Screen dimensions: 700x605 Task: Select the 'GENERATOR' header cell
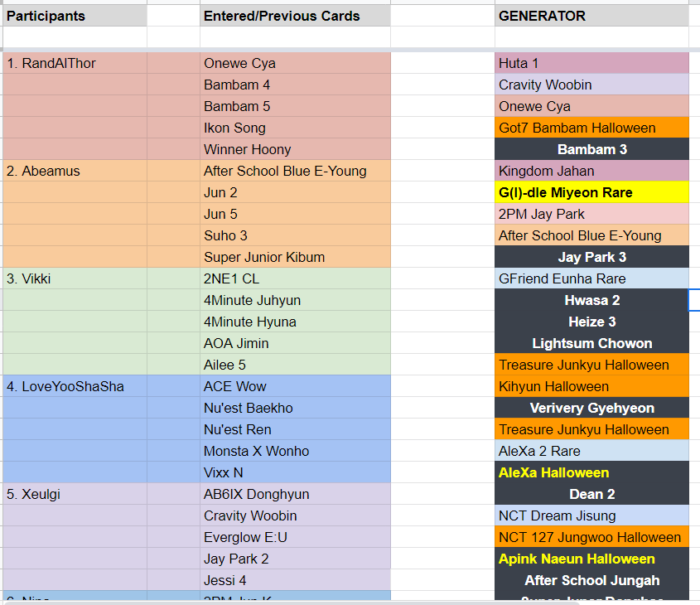tap(591, 16)
